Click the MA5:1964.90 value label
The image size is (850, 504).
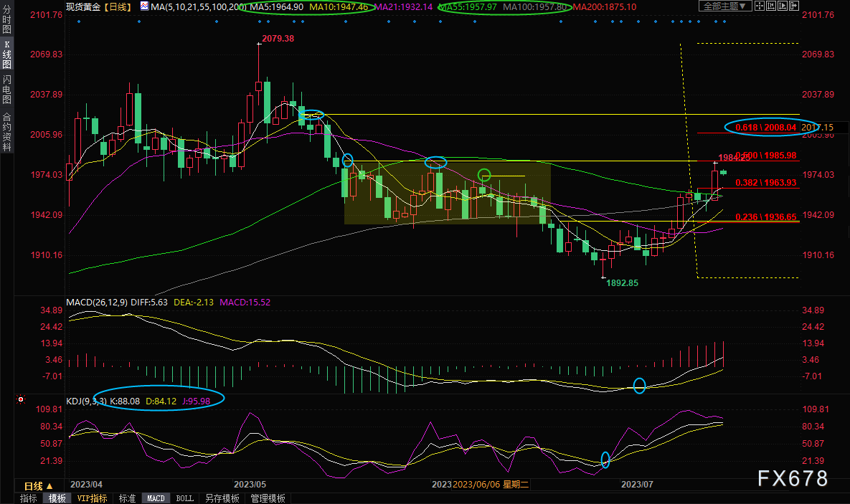coord(276,6)
